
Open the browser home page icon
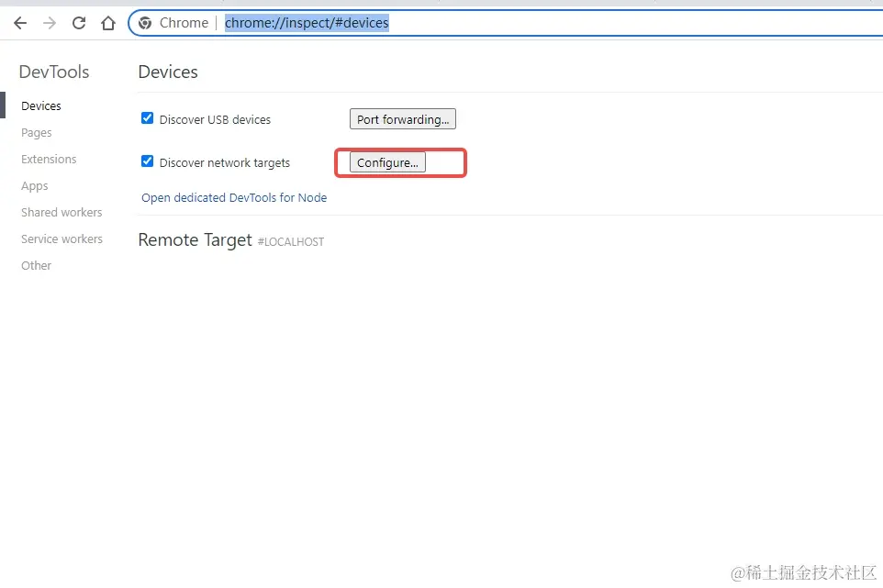click(x=108, y=23)
